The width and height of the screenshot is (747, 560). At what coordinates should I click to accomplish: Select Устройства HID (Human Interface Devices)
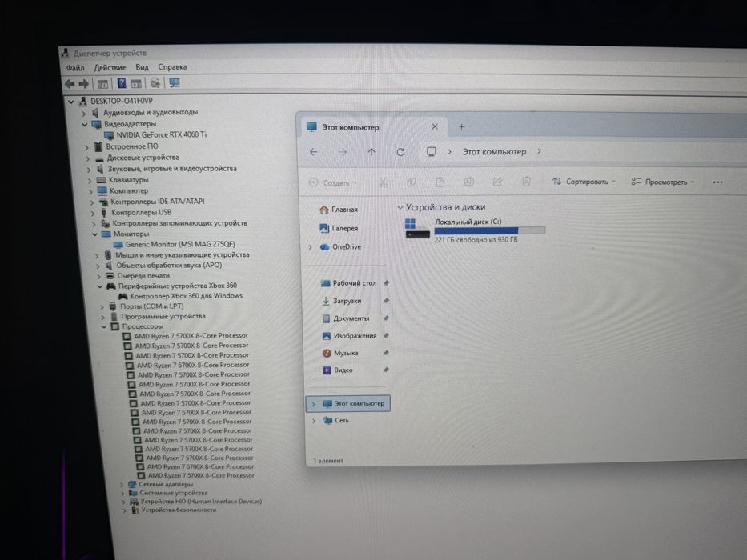pyautogui.click(x=201, y=502)
